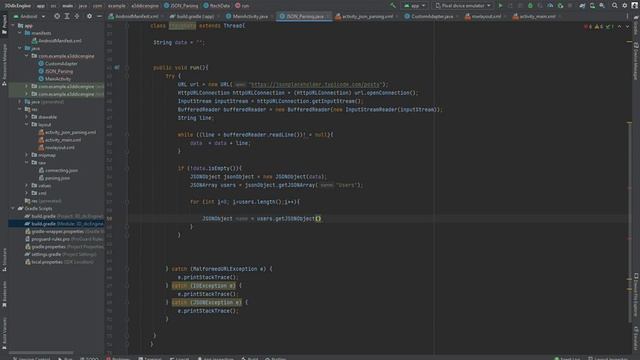The width and height of the screenshot is (640, 360).
Task: Open editor tabs overflow menu
Action: tap(627, 16)
